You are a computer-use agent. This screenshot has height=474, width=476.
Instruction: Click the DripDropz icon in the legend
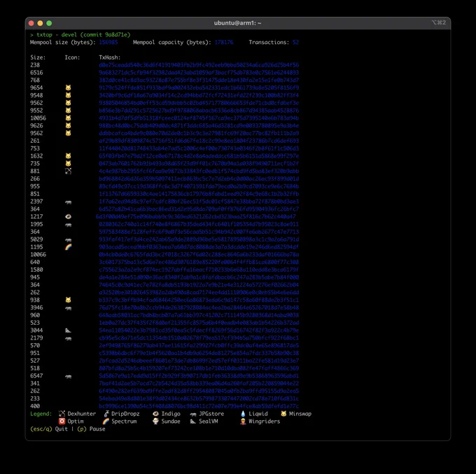(x=106, y=414)
